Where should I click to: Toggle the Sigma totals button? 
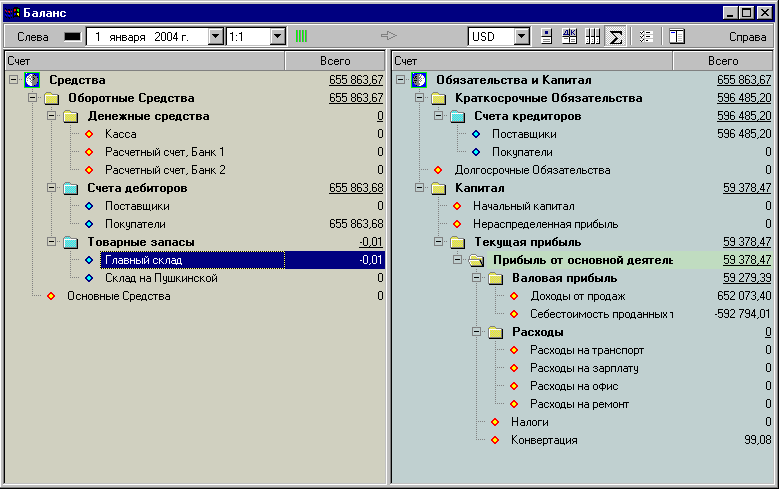click(615, 36)
